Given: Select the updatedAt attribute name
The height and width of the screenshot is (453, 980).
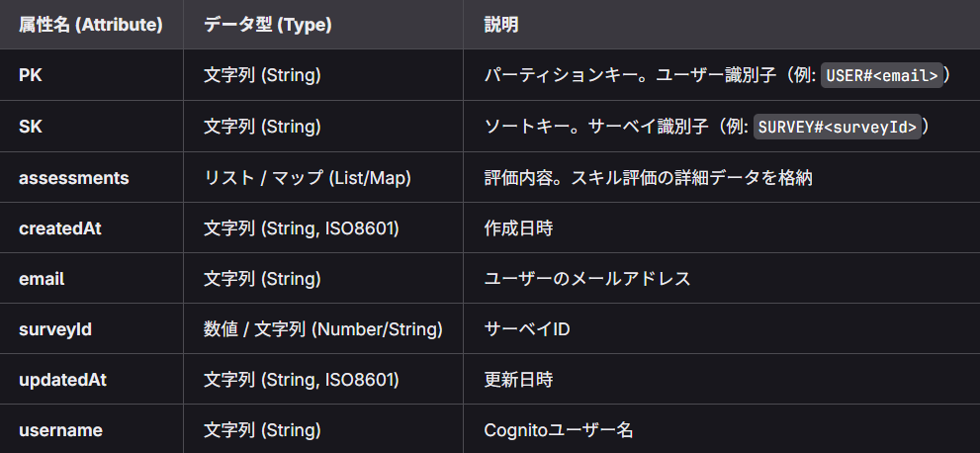Looking at the screenshot, I should 62,380.
